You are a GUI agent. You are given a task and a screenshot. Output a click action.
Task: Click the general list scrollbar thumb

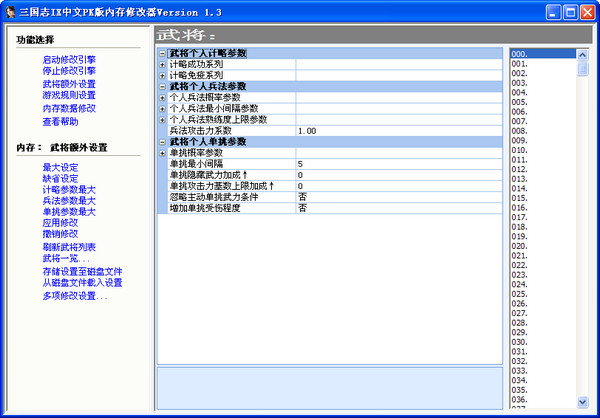tap(582, 69)
